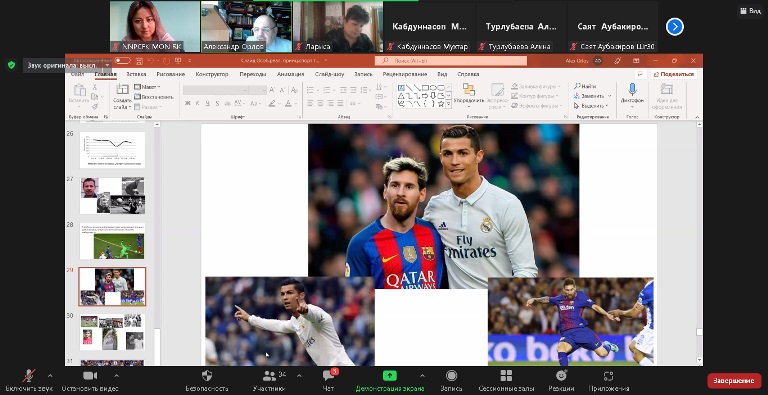Open the font name combo box
This screenshot has width=768, height=395.
216,90
